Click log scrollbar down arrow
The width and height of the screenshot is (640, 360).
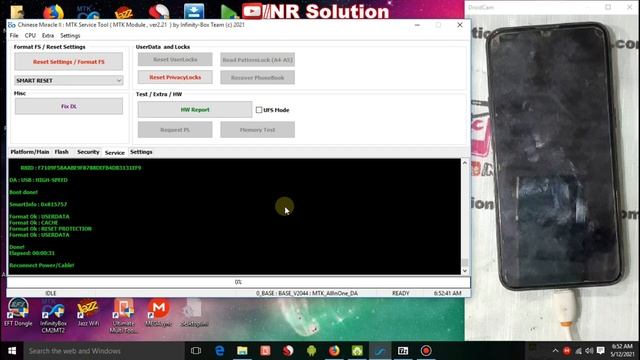point(464,271)
